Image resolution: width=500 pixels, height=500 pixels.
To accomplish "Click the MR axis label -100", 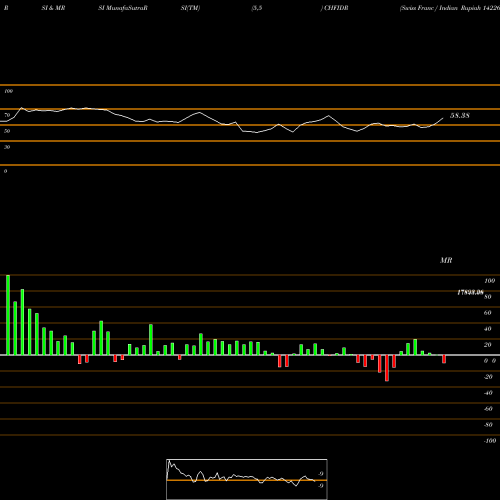I will tap(490, 441).
